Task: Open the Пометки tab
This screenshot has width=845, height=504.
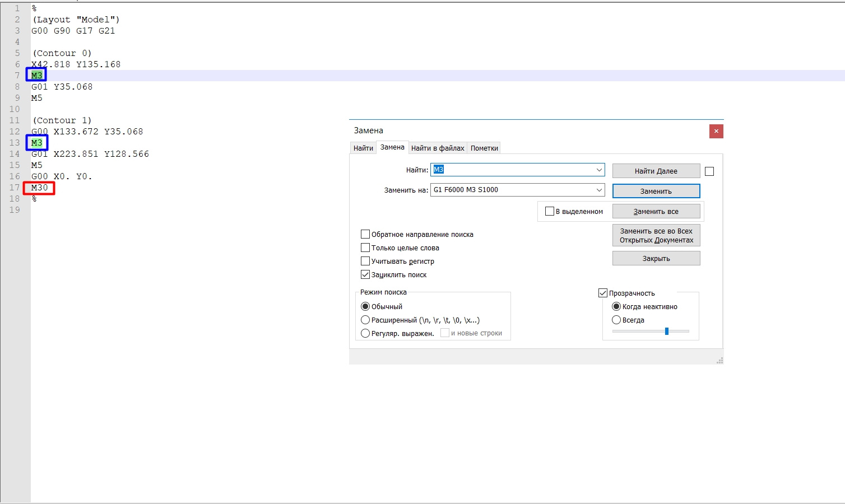Action: [484, 148]
